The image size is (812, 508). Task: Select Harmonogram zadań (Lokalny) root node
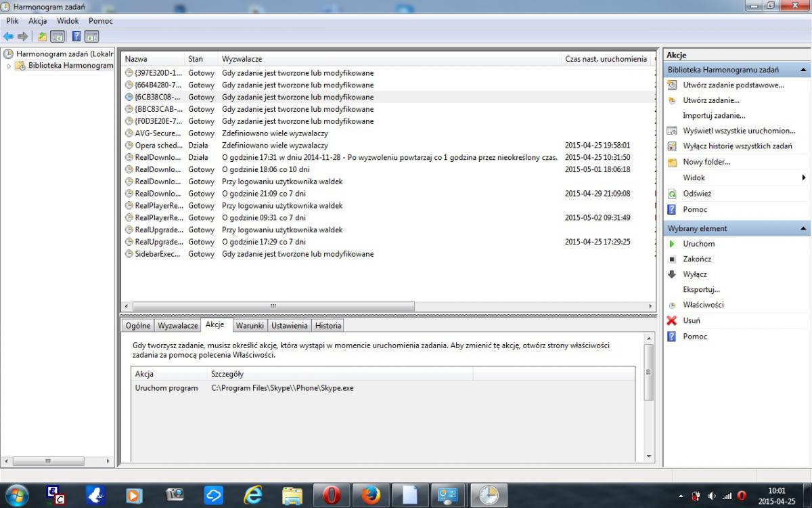coord(58,54)
